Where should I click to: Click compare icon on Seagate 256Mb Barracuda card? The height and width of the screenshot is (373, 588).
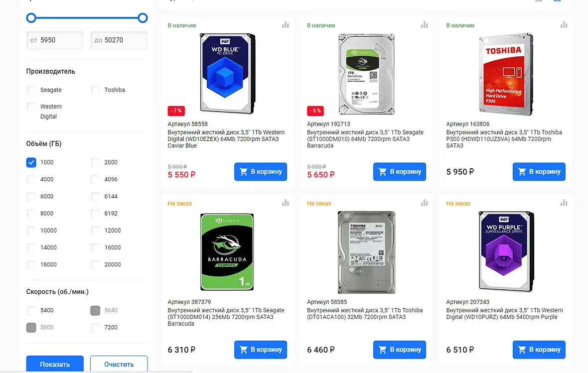pyautogui.click(x=286, y=203)
